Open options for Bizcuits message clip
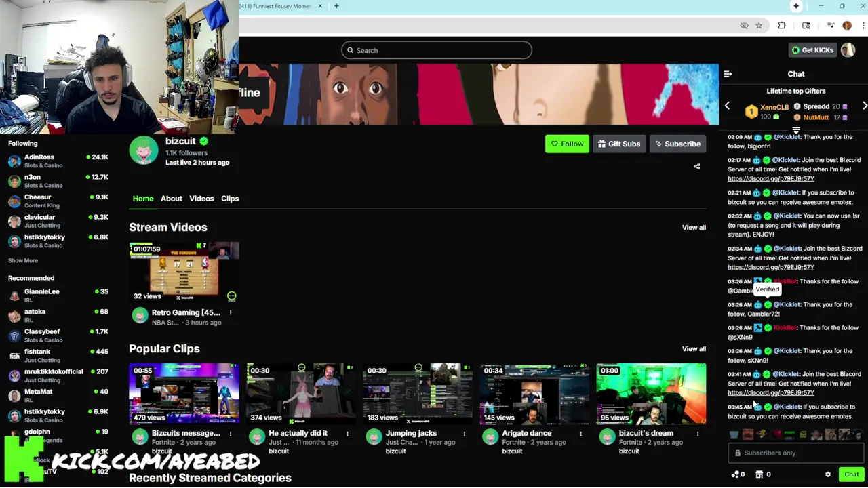The height and width of the screenshot is (488, 868). 231,433
